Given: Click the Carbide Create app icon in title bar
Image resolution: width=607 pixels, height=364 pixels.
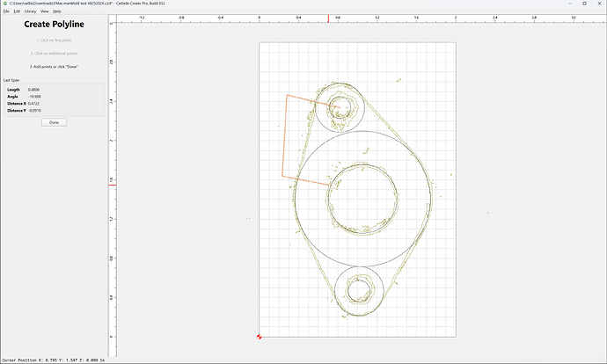Looking at the screenshot, I should 5,4.
